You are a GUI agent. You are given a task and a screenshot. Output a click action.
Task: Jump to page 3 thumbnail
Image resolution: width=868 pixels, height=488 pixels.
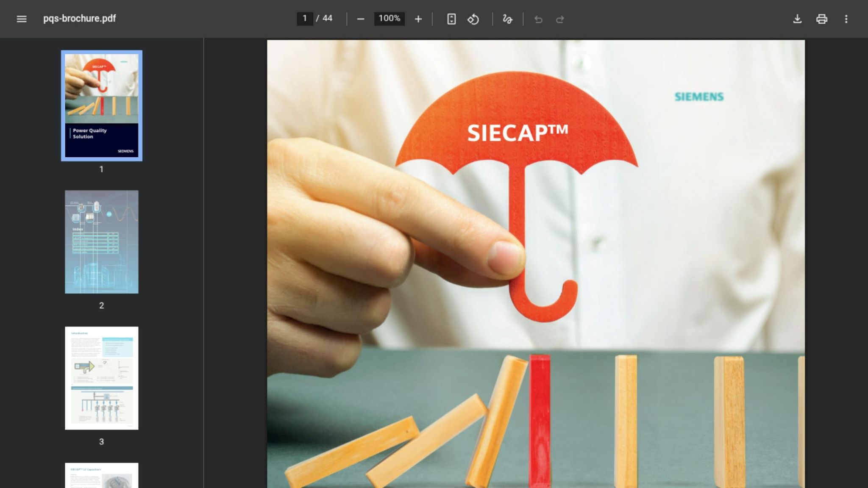pyautogui.click(x=102, y=378)
